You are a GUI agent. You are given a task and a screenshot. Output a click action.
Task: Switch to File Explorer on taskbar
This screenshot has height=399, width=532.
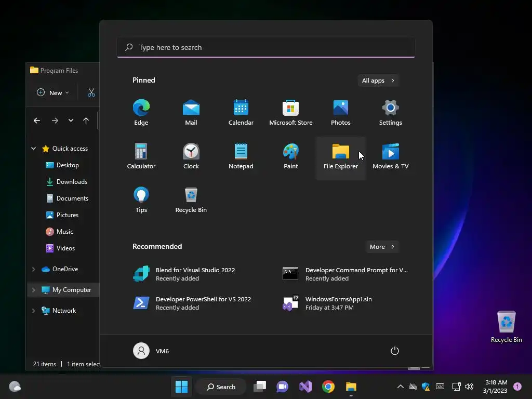tap(351, 387)
